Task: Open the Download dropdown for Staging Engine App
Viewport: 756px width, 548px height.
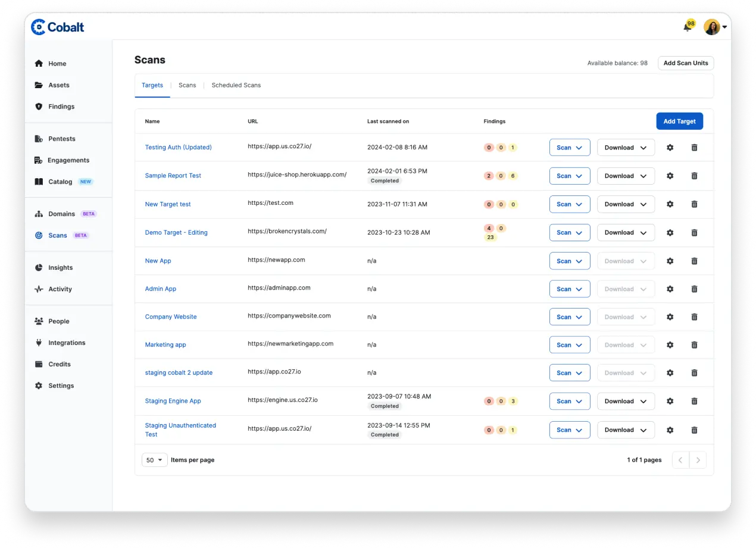Action: pyautogui.click(x=625, y=401)
